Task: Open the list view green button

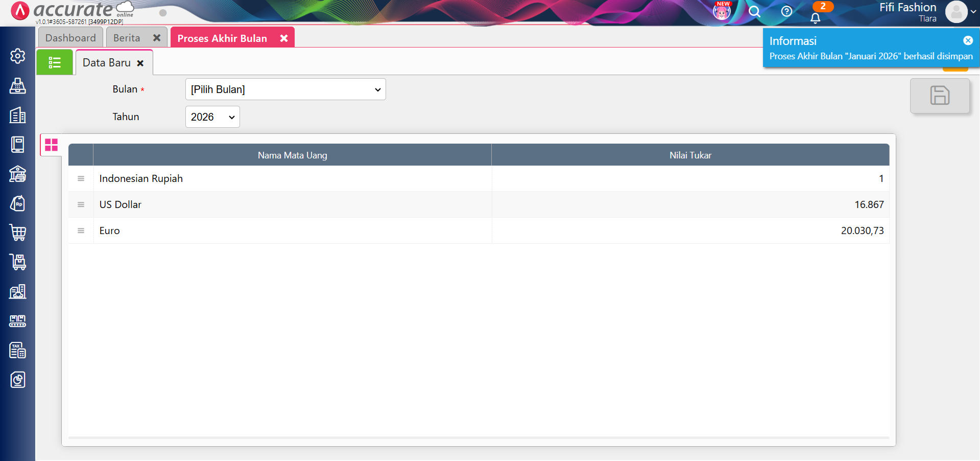Action: pyautogui.click(x=55, y=63)
